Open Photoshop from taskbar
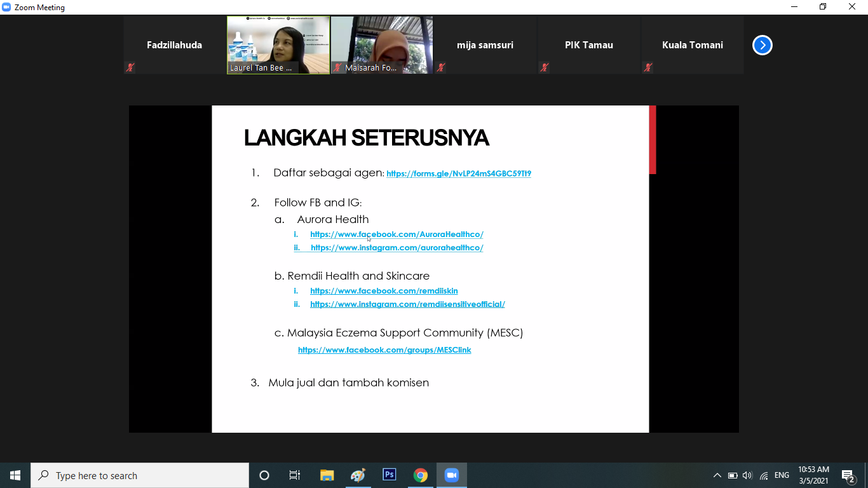Screen dimensions: 868x488 (389, 475)
